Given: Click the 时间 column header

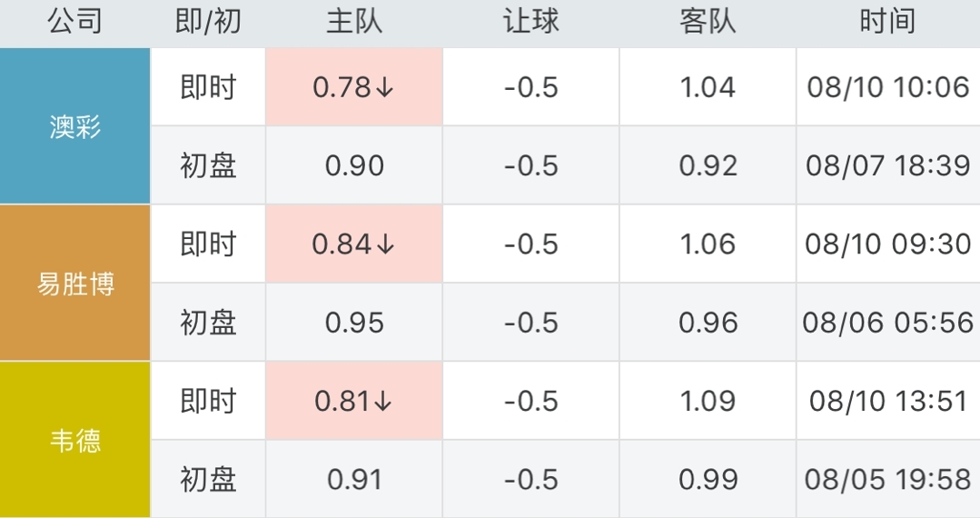Looking at the screenshot, I should pos(887,22).
